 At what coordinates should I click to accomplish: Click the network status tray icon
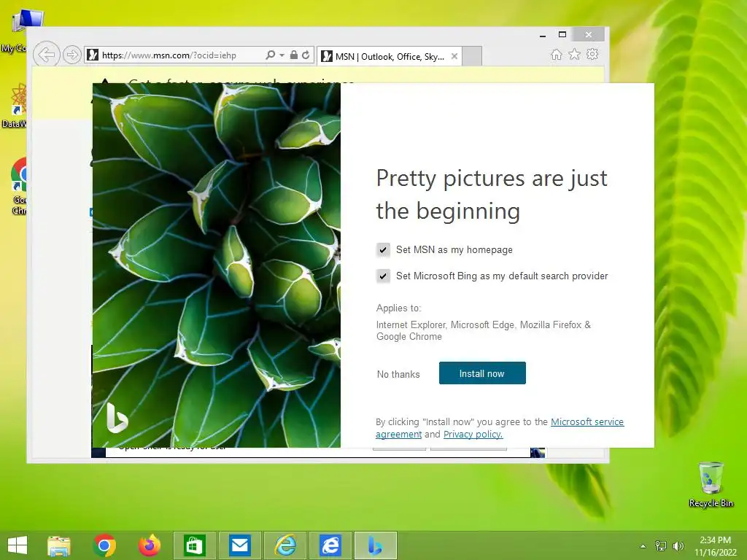(660, 546)
